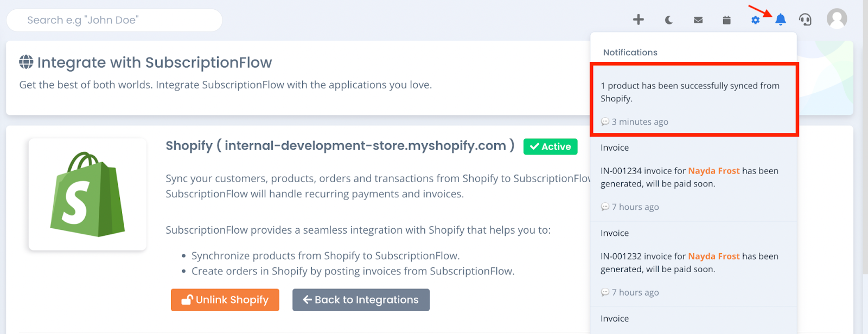The height and width of the screenshot is (334, 868).
Task: Click the globe icon beside Integrate heading
Action: point(26,62)
